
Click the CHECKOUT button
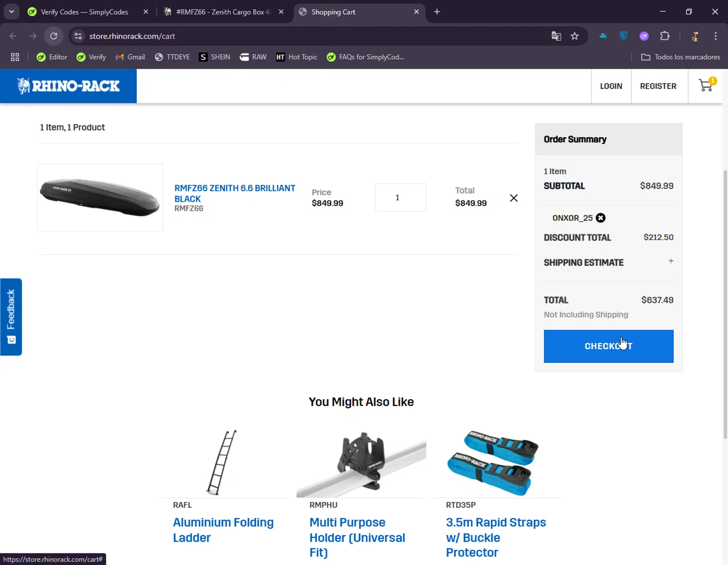(x=609, y=346)
